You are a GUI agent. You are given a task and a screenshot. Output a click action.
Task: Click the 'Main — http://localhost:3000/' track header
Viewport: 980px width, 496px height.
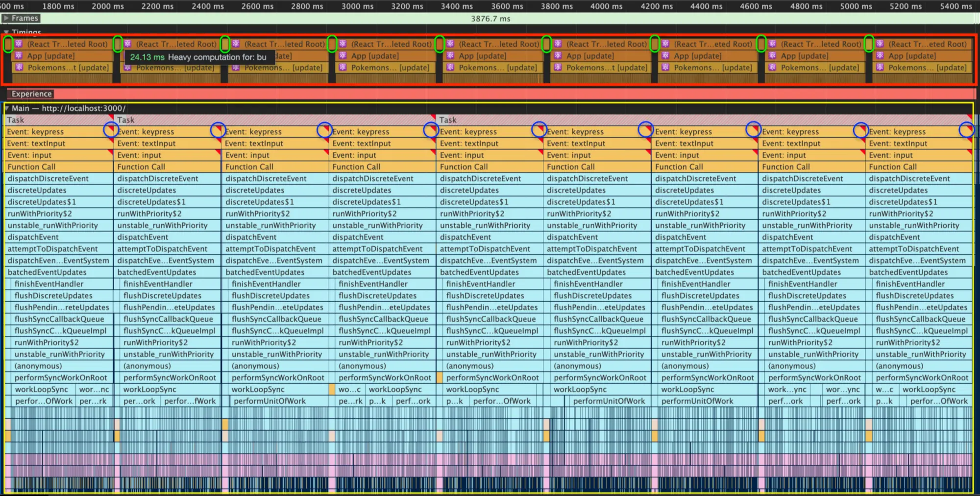pos(69,108)
